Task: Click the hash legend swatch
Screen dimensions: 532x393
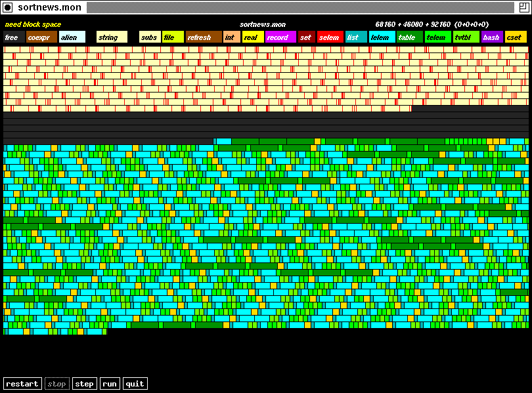Action: (493, 37)
